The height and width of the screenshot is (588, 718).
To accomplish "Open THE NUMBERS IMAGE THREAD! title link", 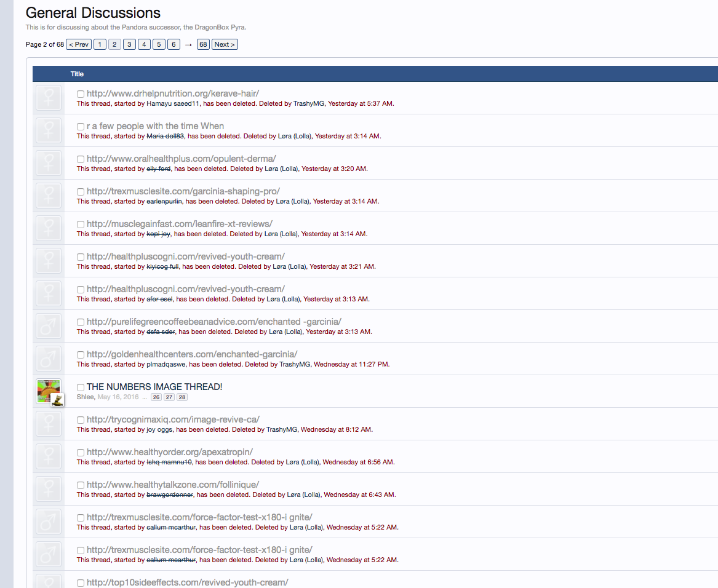I will point(154,387).
